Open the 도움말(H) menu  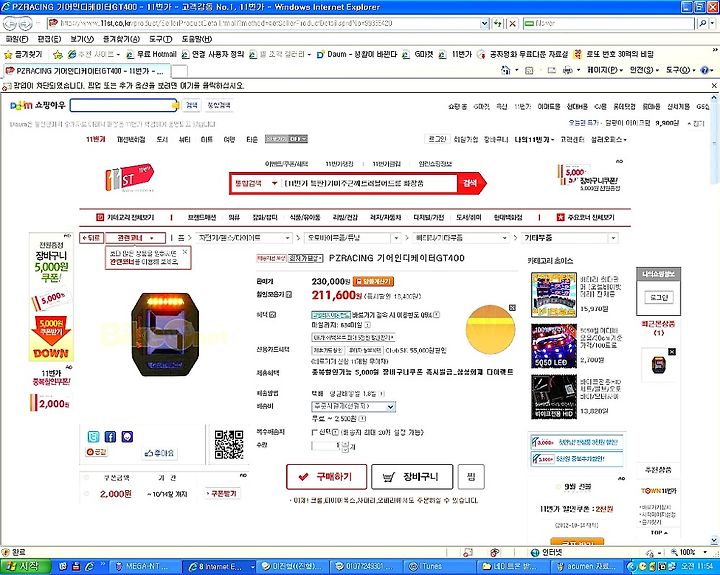(x=197, y=39)
